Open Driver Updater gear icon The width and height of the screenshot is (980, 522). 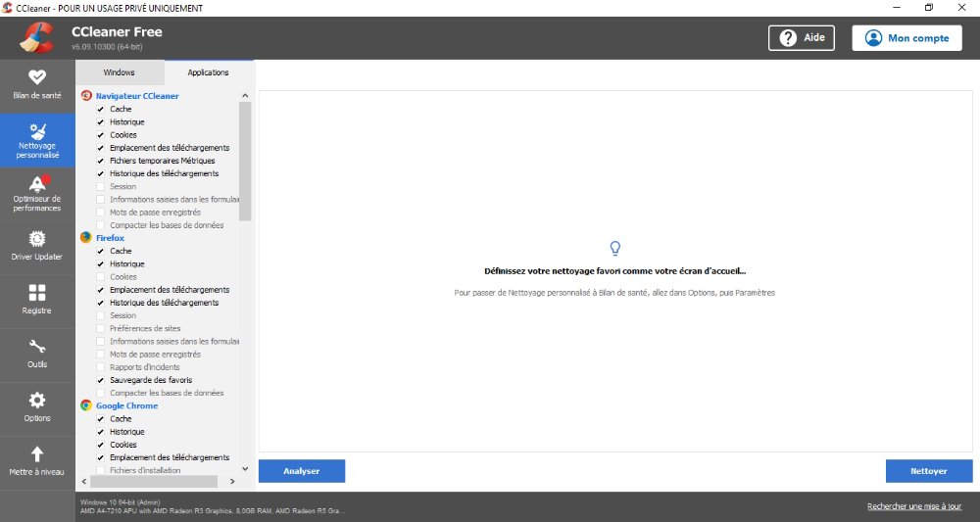tap(37, 239)
